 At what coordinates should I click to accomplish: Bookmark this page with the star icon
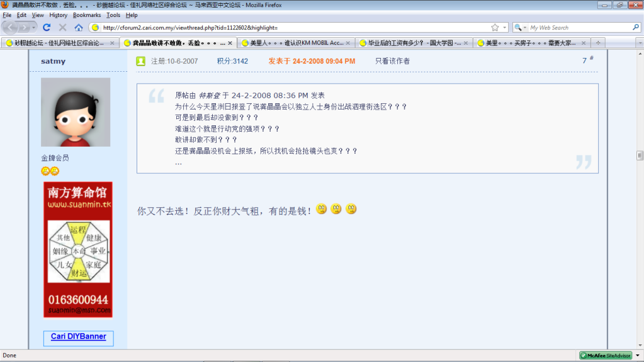pos(495,28)
